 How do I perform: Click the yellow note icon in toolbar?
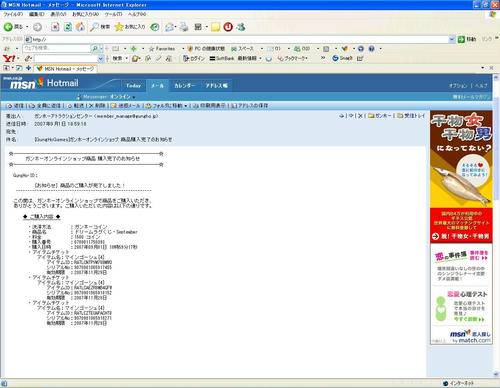pos(215,27)
